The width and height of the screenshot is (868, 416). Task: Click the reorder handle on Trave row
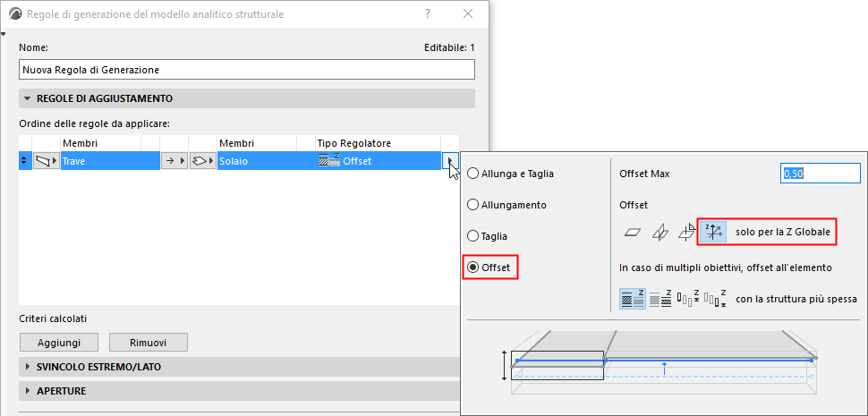[x=24, y=161]
